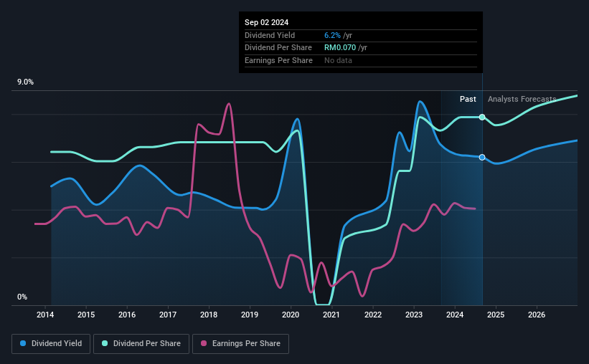Click the blue Dividend Yield legend dot
This screenshot has height=364, width=589.
pos(23,343)
